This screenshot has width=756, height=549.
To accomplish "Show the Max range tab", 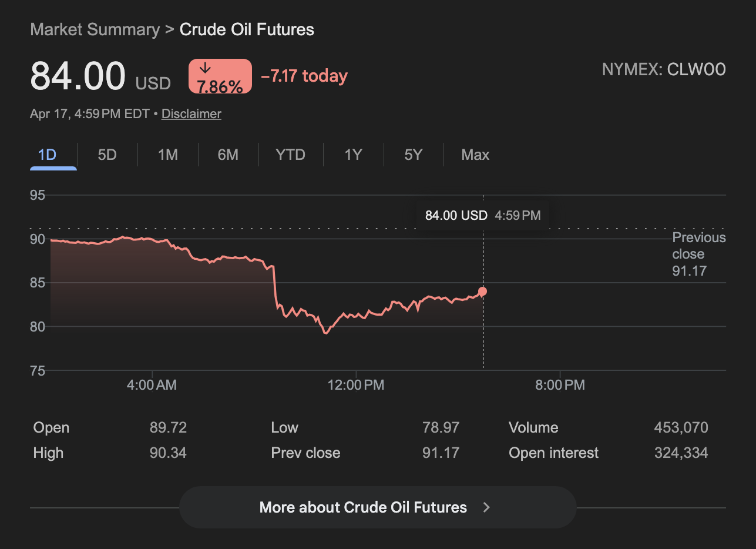I will 475,155.
